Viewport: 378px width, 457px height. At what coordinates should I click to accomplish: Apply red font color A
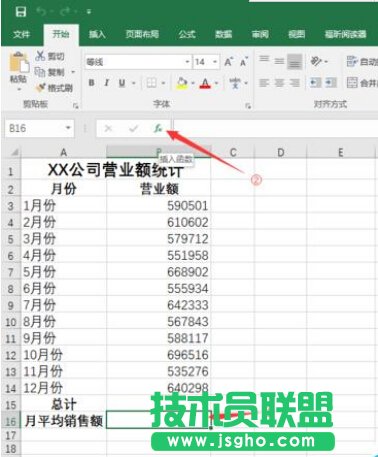(x=205, y=83)
